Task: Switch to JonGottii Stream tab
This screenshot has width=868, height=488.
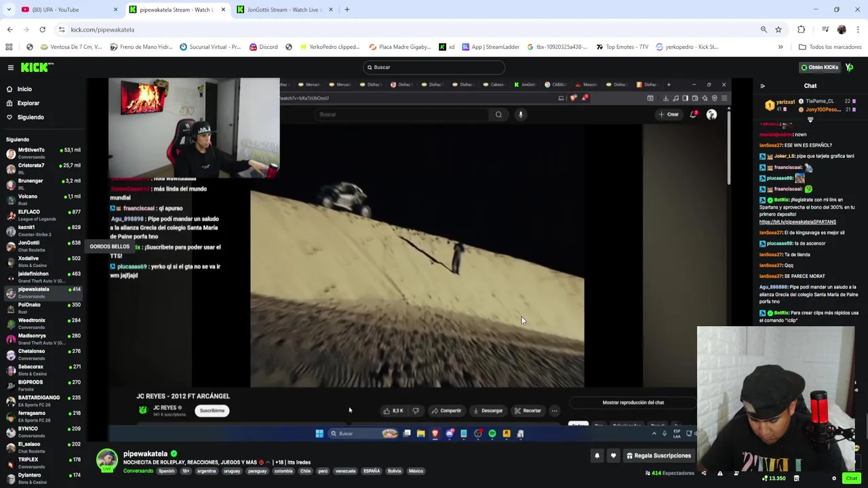Action: pos(283,9)
